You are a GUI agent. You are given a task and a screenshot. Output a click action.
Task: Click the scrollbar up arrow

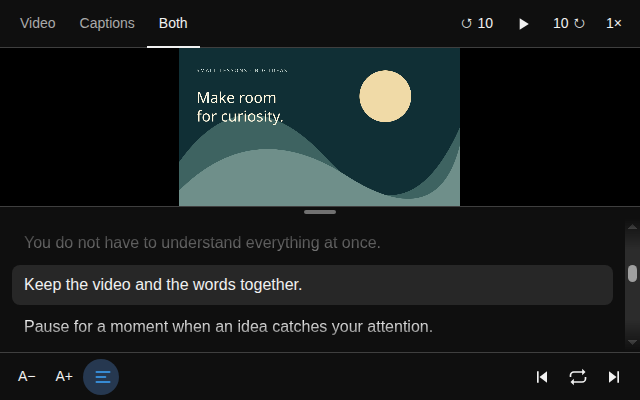[x=632, y=227]
